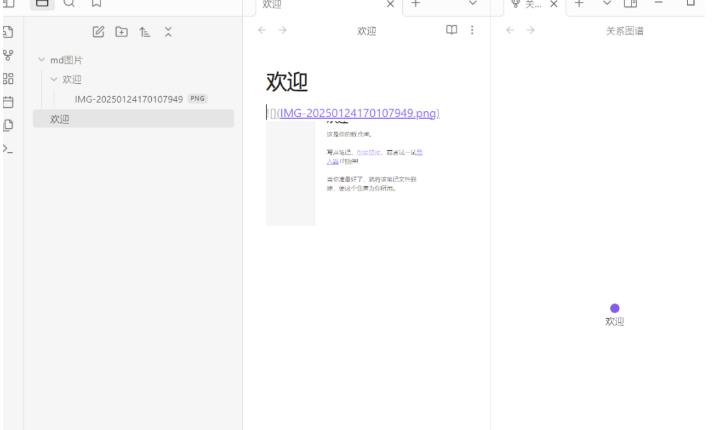Switch to the file explorer panel icon
The image size is (721, 430).
(42, 3)
